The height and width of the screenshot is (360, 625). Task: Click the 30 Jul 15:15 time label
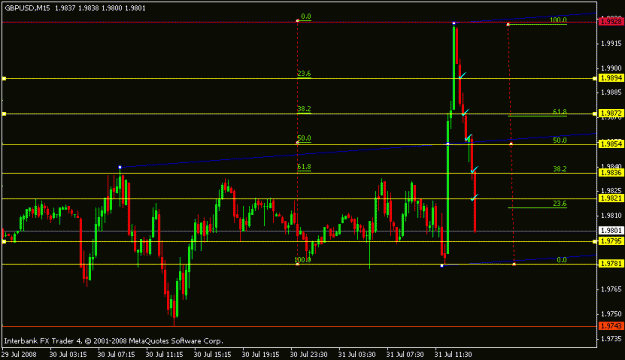pyautogui.click(x=212, y=354)
